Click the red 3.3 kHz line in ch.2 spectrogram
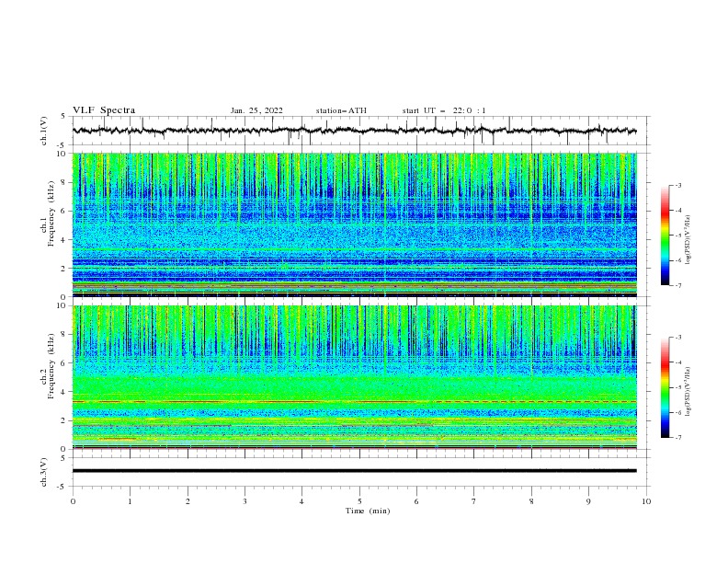This screenshot has width=728, height=563. [354, 401]
